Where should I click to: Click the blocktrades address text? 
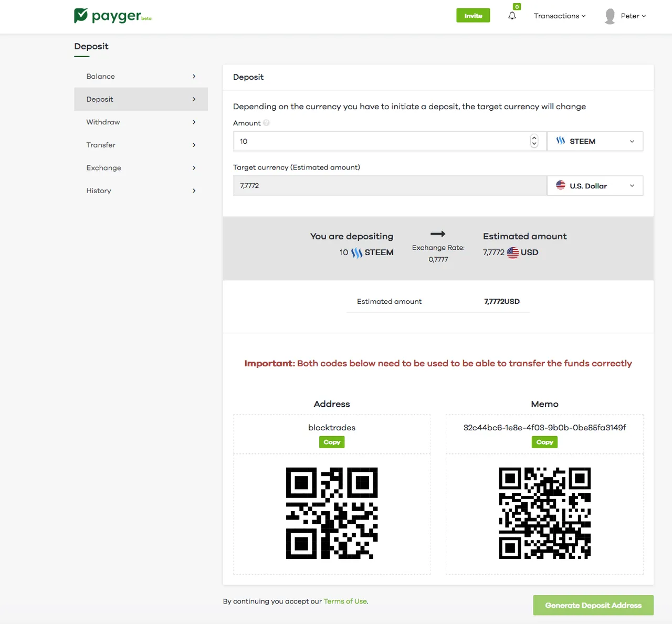(332, 428)
